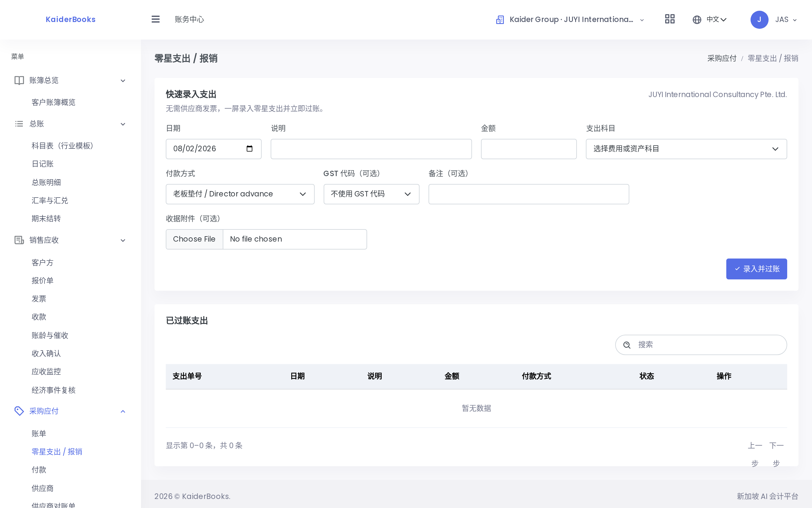Focus the 金额 amount field
Screen dimensions: 812x508
click(528, 149)
